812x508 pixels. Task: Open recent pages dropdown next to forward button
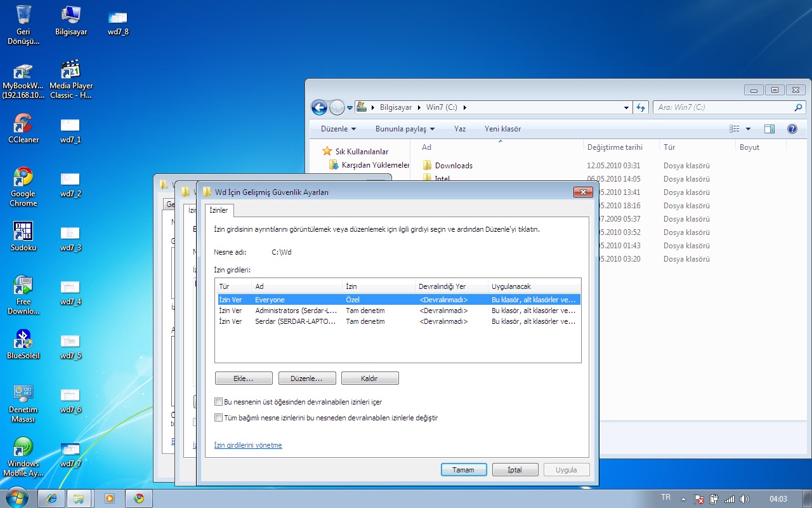(350, 108)
